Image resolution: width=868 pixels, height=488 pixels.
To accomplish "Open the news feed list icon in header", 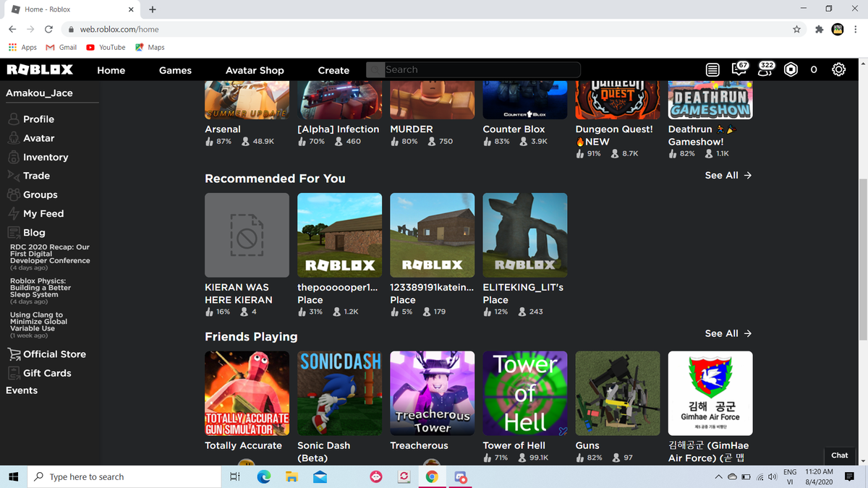I will coord(712,69).
